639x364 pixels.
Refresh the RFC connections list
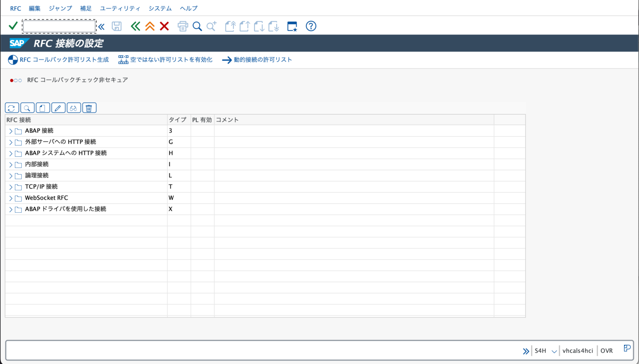[12, 108]
